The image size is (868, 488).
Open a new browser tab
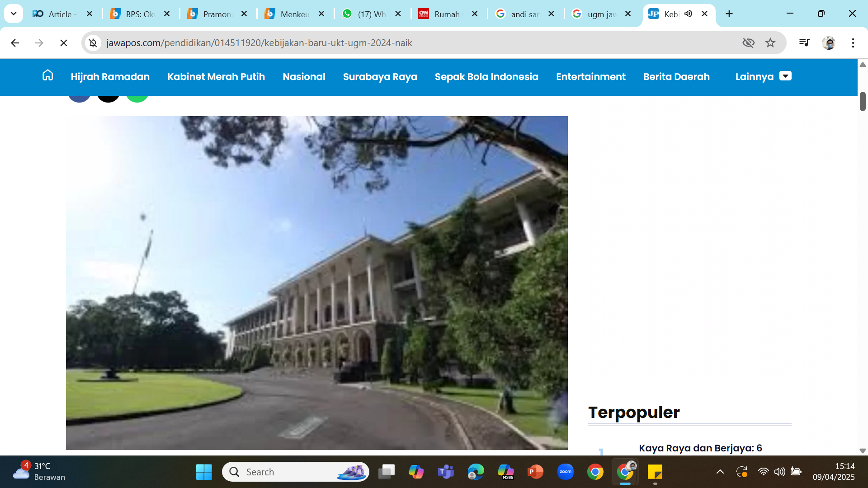pyautogui.click(x=729, y=14)
